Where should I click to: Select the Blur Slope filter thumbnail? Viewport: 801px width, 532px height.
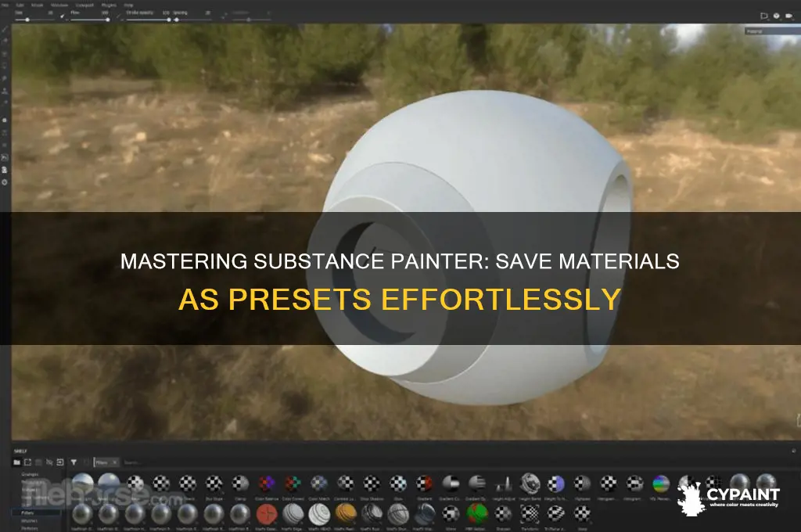pyautogui.click(x=214, y=483)
